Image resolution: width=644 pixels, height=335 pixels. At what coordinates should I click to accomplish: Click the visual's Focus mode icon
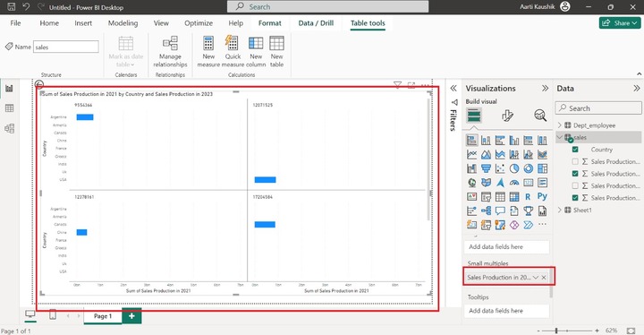point(411,85)
